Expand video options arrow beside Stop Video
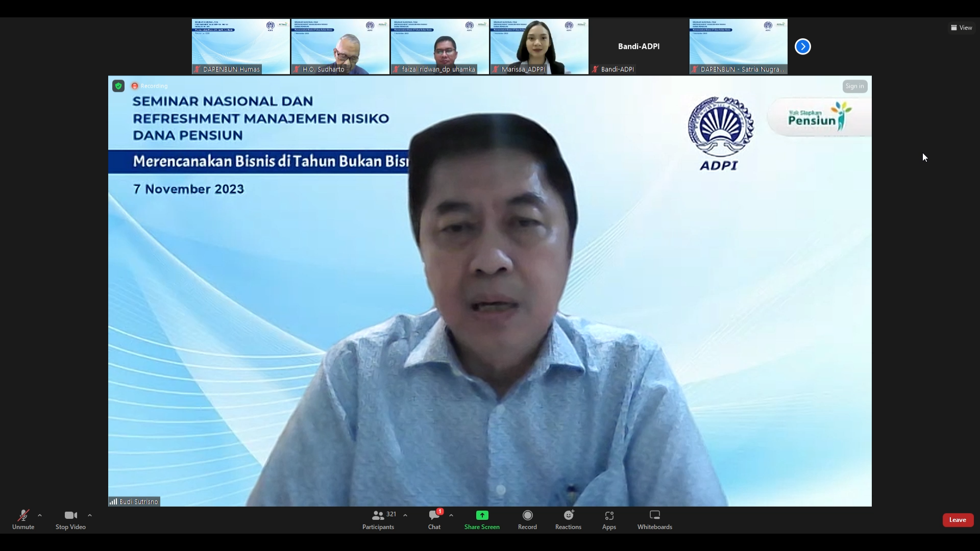The image size is (980, 551). tap(90, 515)
